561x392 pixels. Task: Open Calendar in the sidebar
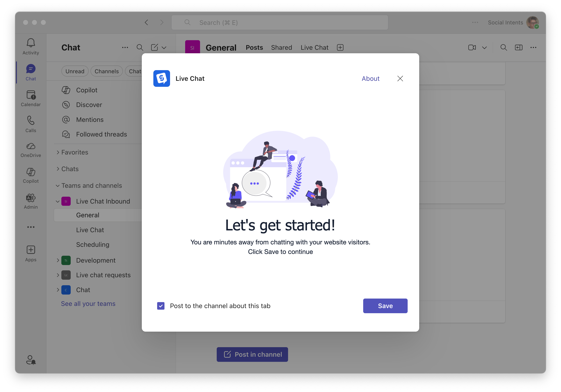(31, 95)
